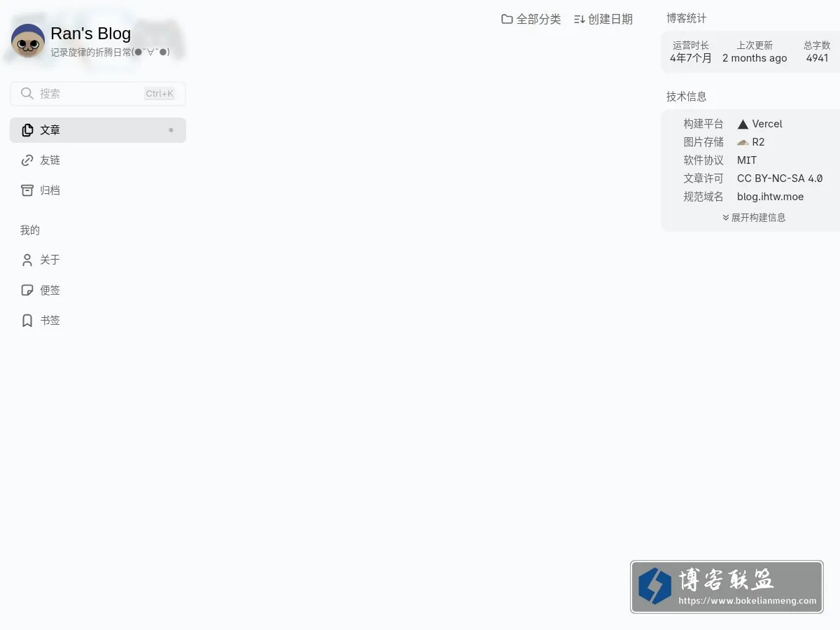Click the 我的 sidebar group label
The width and height of the screenshot is (840, 630).
[30, 230]
